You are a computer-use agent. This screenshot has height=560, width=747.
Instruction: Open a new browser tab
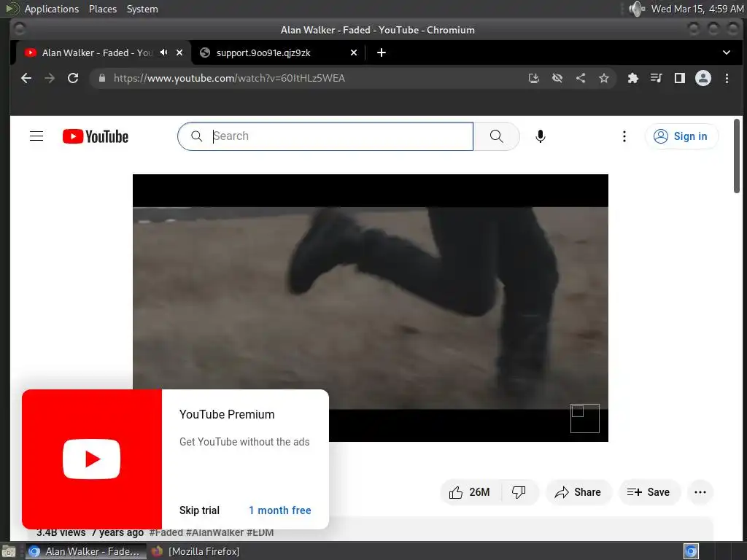tap(381, 52)
